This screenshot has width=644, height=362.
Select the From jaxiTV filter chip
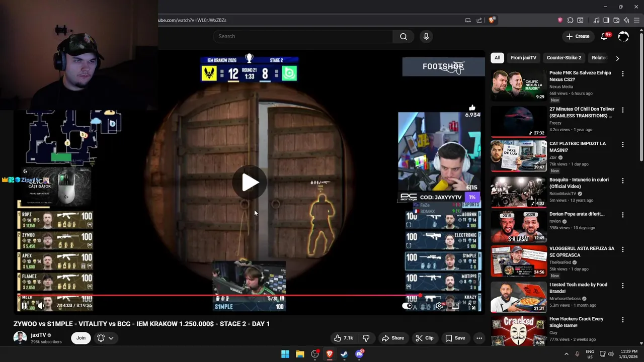coord(523,58)
